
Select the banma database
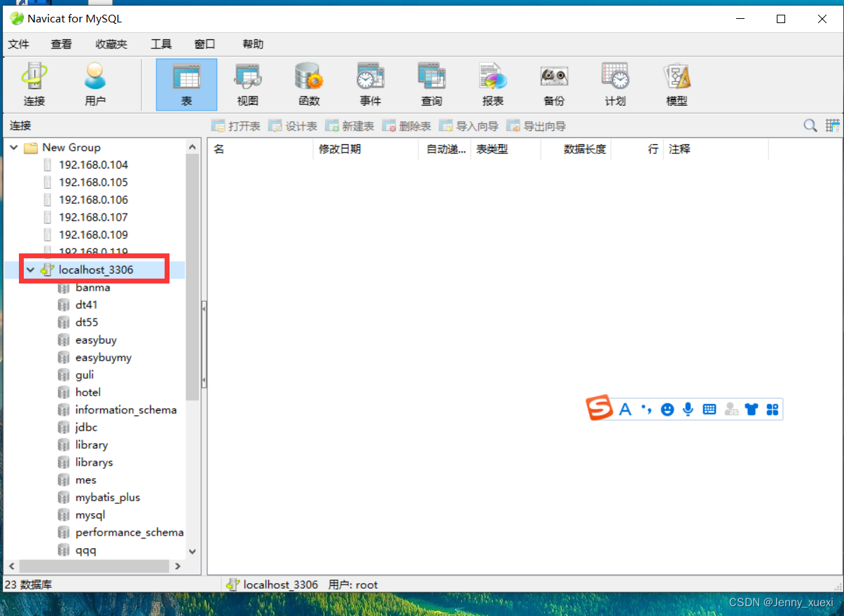(x=92, y=287)
